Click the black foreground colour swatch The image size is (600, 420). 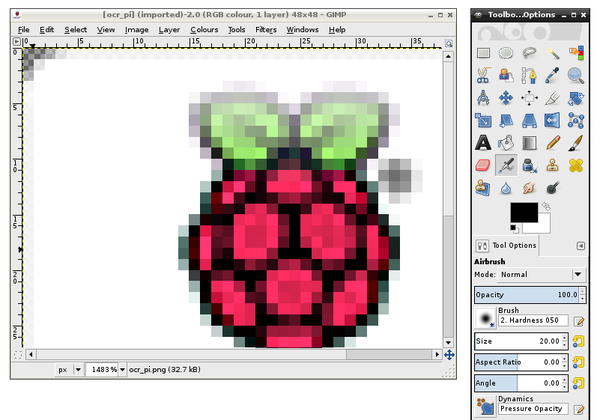coord(524,212)
